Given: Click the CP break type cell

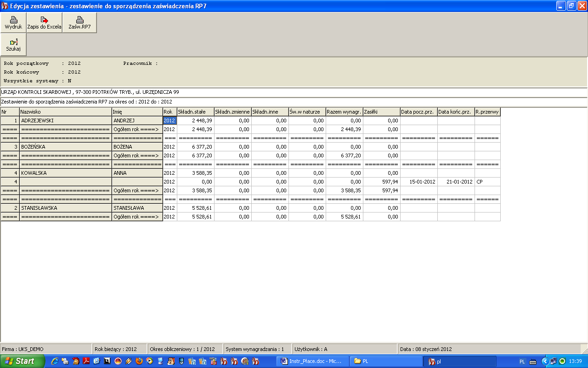Looking at the screenshot, I should coord(488,182).
